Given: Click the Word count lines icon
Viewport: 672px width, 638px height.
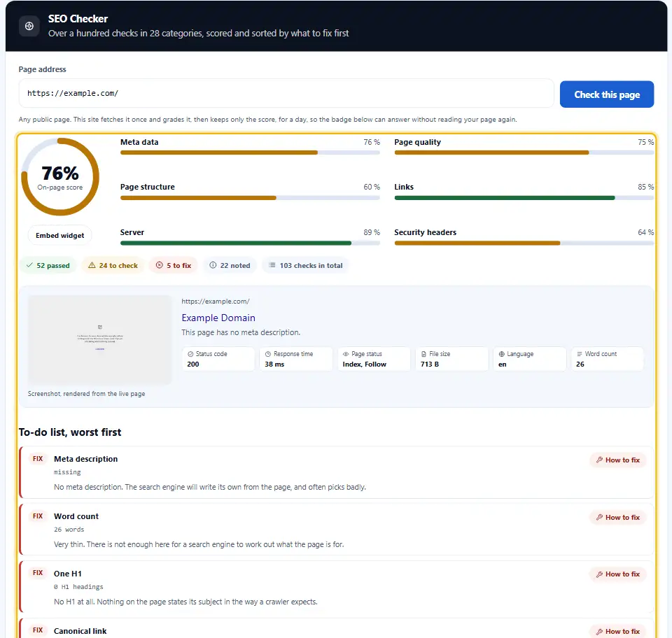Looking at the screenshot, I should (580, 354).
